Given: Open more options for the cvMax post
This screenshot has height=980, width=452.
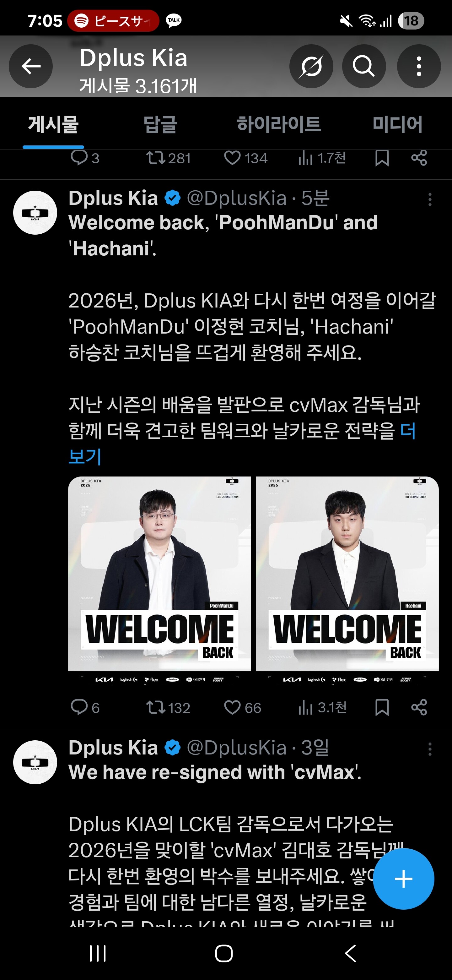Looking at the screenshot, I should [430, 749].
